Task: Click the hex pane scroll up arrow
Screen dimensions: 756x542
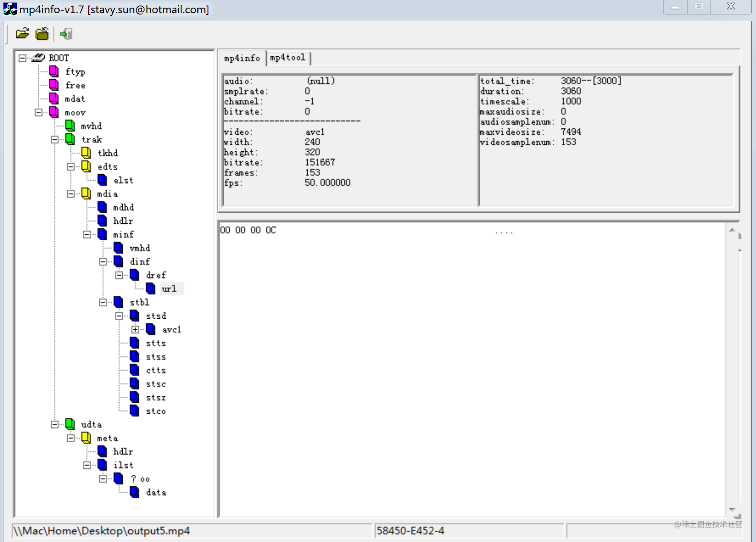Action: [732, 230]
